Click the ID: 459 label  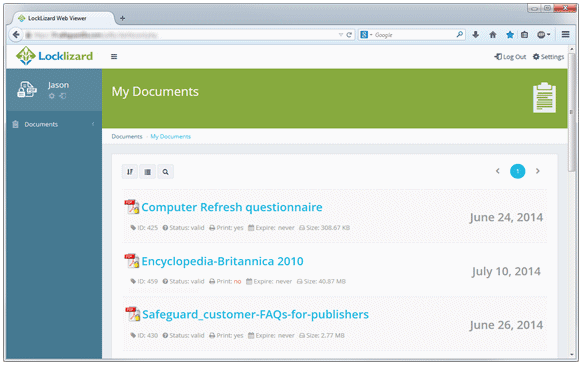pos(144,281)
